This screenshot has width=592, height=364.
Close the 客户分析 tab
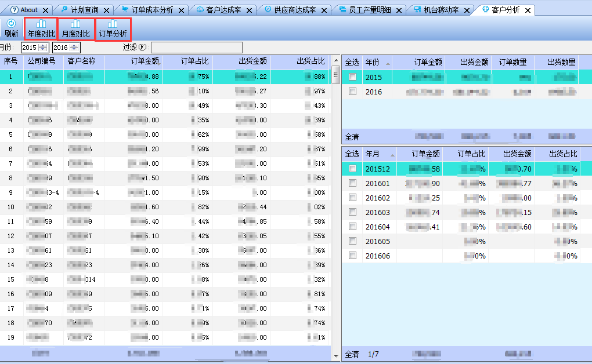tap(528, 10)
